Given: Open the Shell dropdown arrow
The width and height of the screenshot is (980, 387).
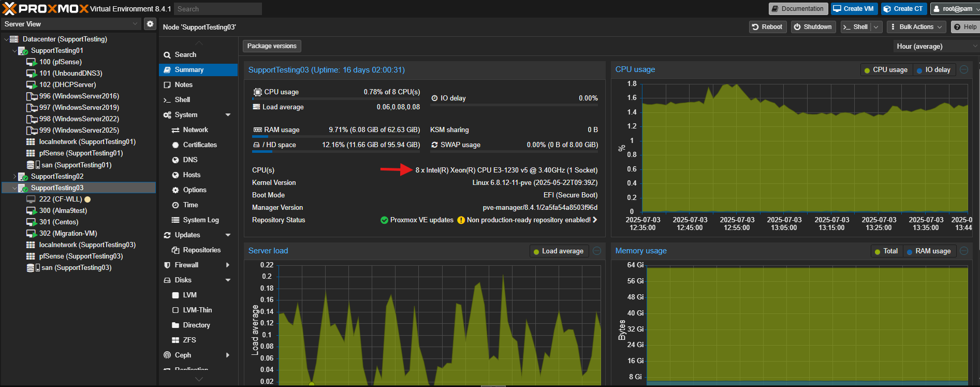Looking at the screenshot, I should point(876,27).
